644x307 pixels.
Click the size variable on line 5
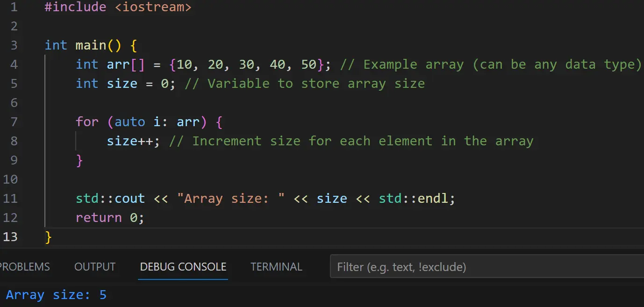122,83
